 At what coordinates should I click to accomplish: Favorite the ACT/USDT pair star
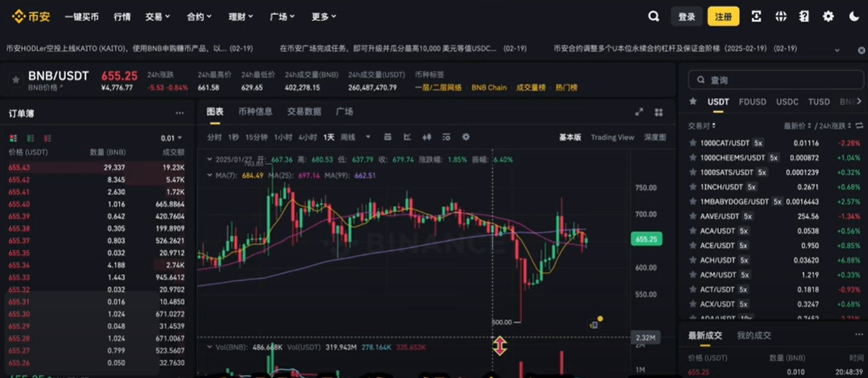pos(692,290)
